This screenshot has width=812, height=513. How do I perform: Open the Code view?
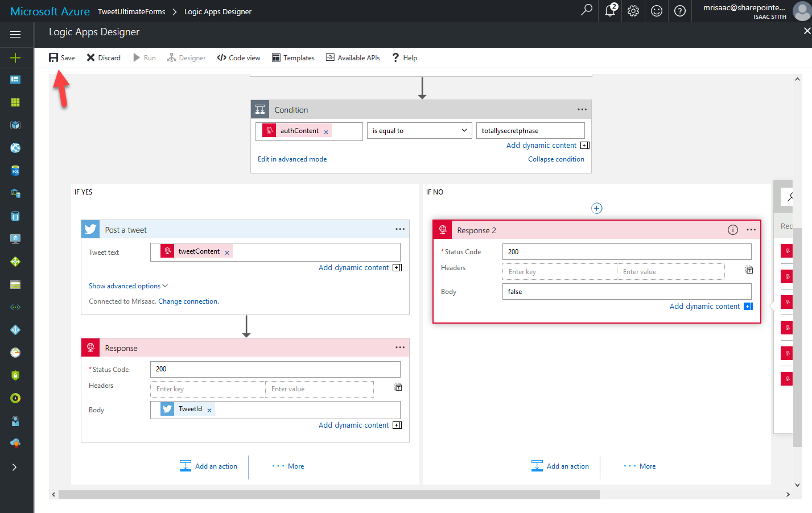point(238,57)
